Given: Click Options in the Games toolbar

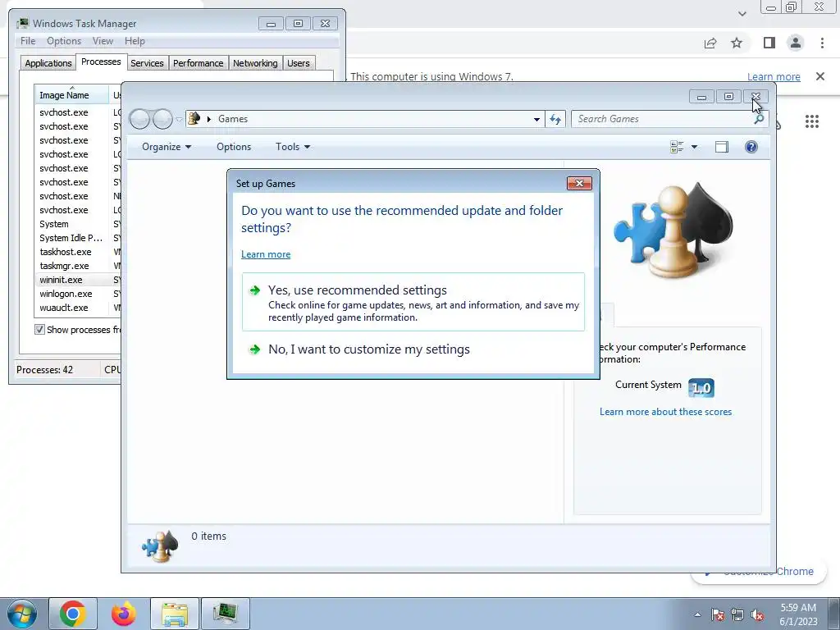Looking at the screenshot, I should (234, 147).
